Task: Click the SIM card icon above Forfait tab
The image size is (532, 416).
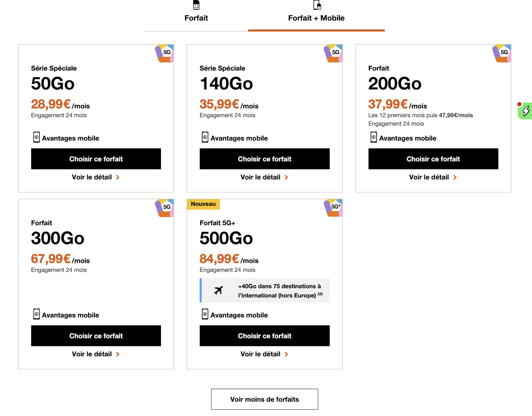Action: (x=196, y=5)
